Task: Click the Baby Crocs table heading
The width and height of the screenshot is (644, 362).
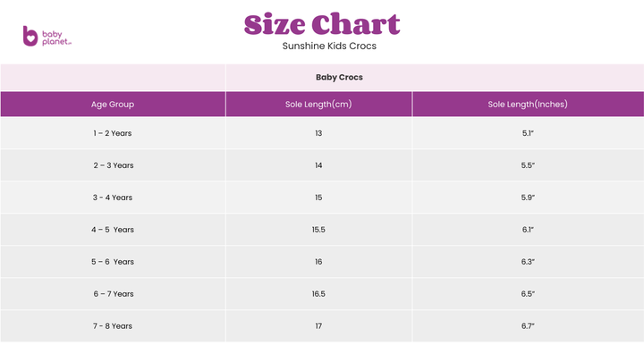Action: pos(339,78)
